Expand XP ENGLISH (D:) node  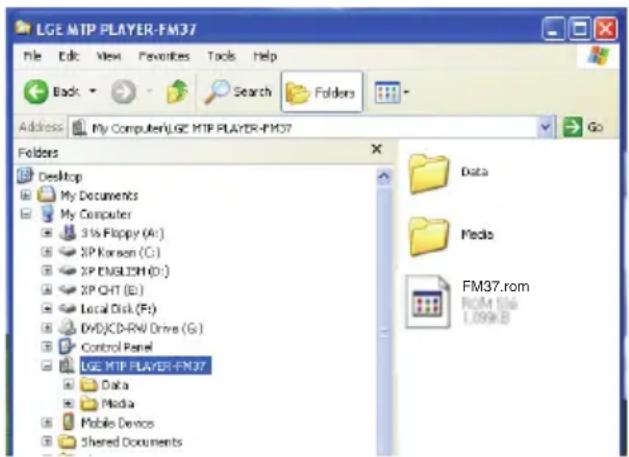point(47,271)
